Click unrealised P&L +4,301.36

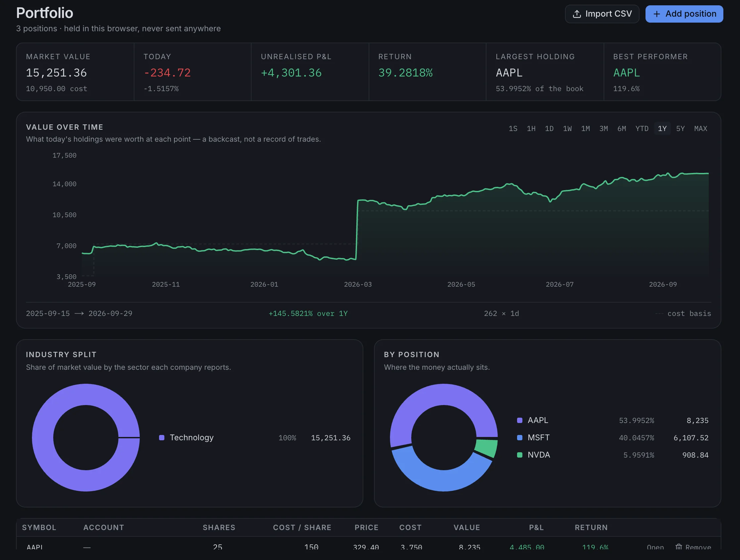291,73
